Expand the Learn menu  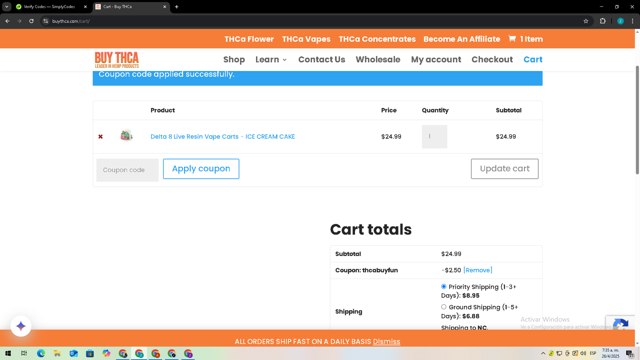point(271,60)
